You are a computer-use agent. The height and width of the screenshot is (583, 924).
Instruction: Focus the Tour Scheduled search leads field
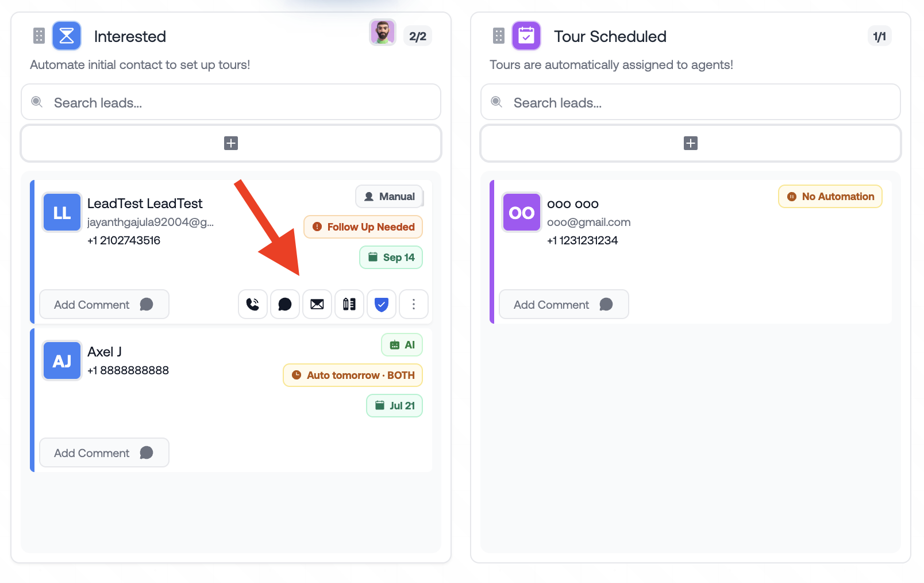691,102
